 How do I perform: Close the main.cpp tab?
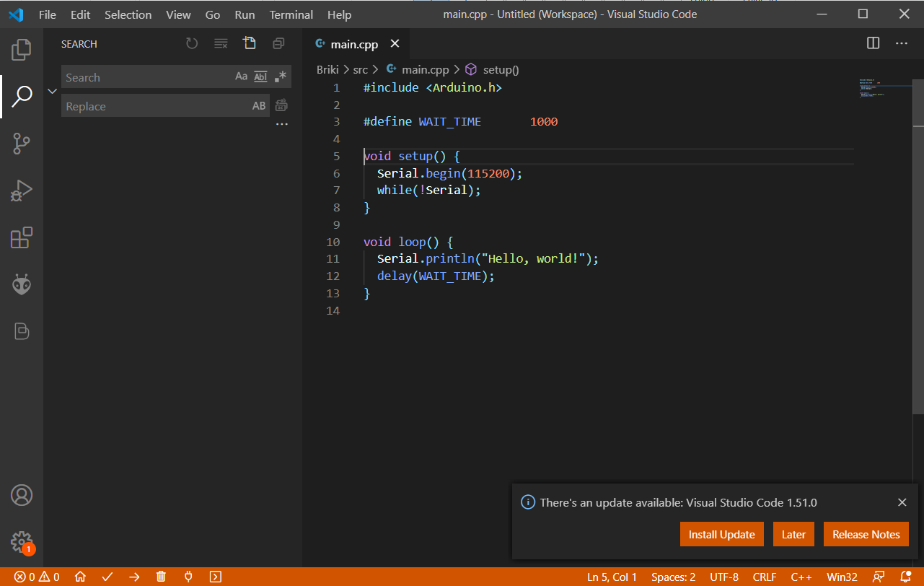[395, 44]
